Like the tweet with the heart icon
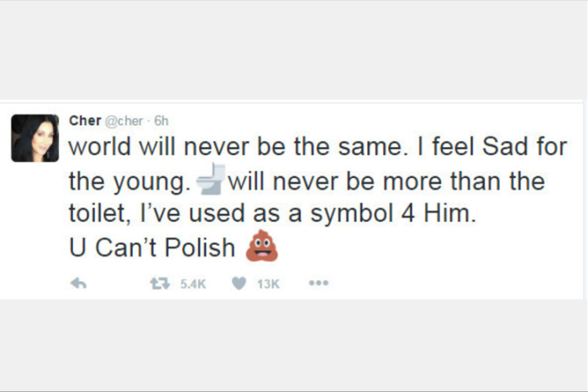 (239, 284)
